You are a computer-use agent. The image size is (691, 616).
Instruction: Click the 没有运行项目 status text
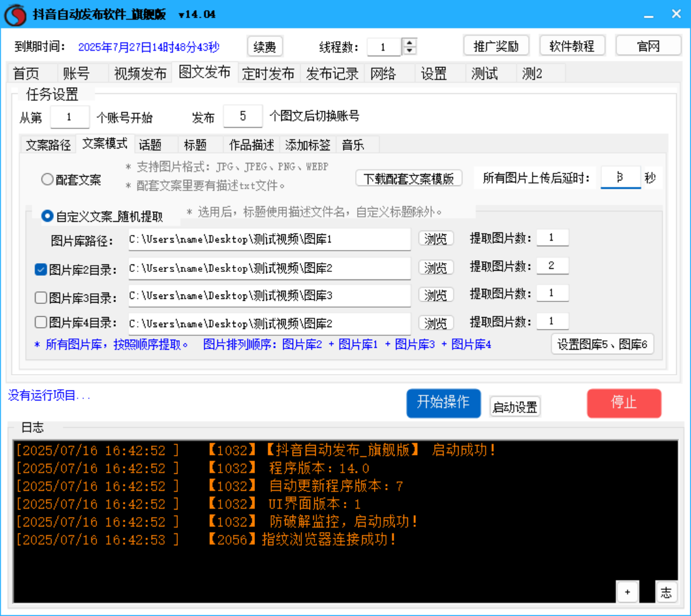coord(49,395)
